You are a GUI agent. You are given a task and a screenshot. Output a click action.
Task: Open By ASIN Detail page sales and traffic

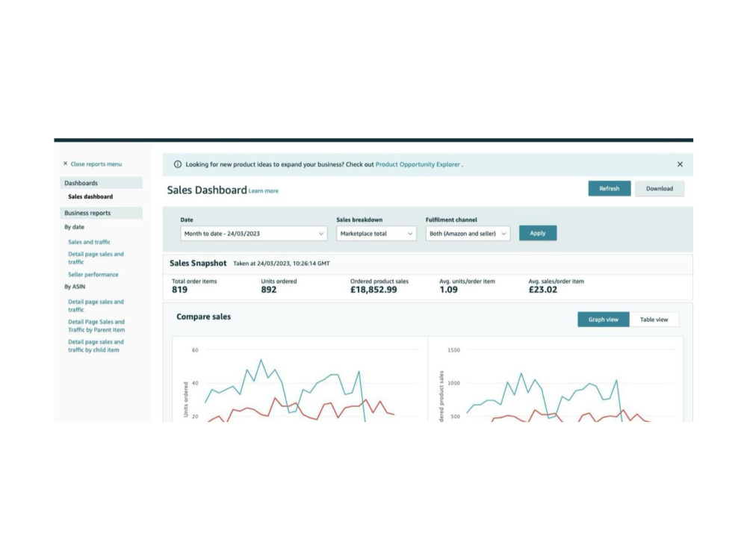(96, 305)
